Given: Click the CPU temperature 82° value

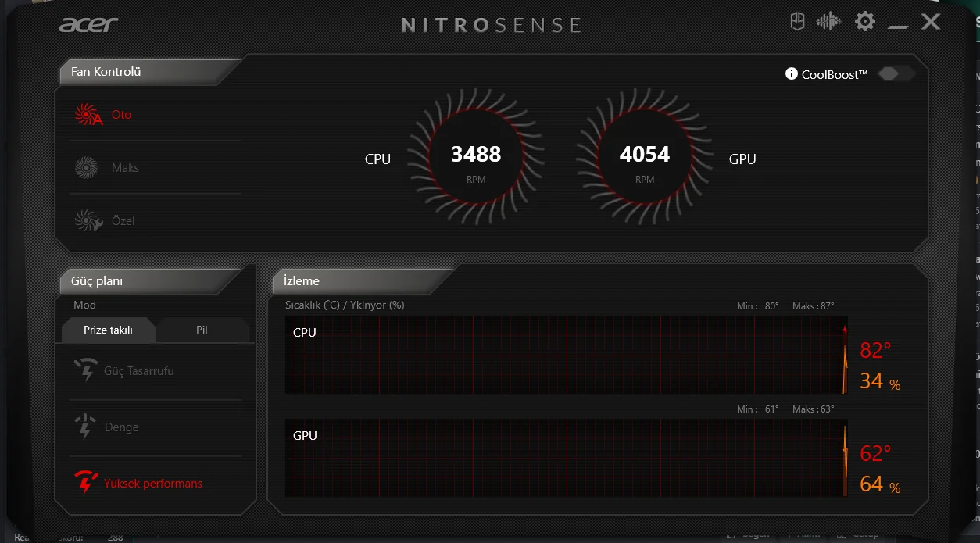Looking at the screenshot, I should 876,350.
